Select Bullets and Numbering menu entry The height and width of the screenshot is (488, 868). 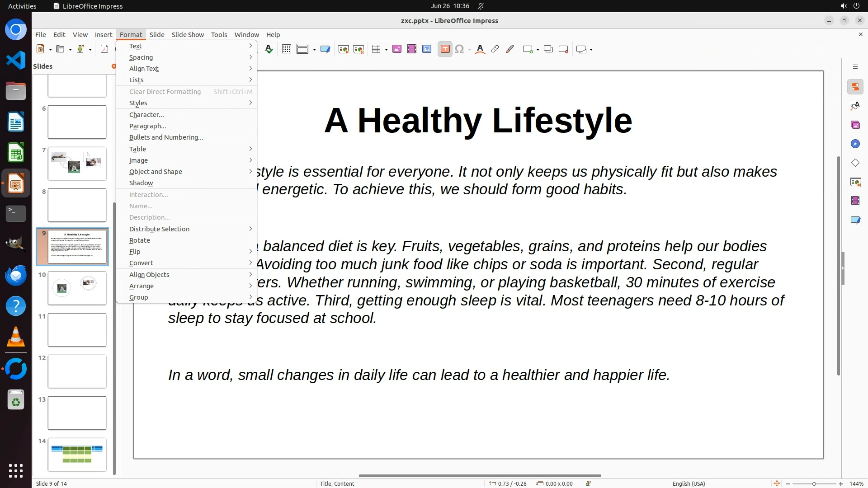[x=166, y=137]
